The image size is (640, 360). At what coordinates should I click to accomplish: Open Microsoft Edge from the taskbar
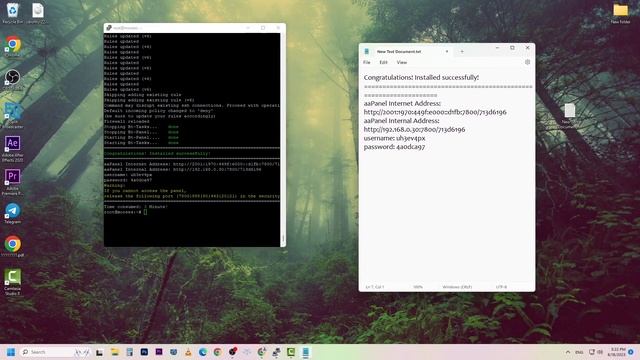click(x=203, y=352)
